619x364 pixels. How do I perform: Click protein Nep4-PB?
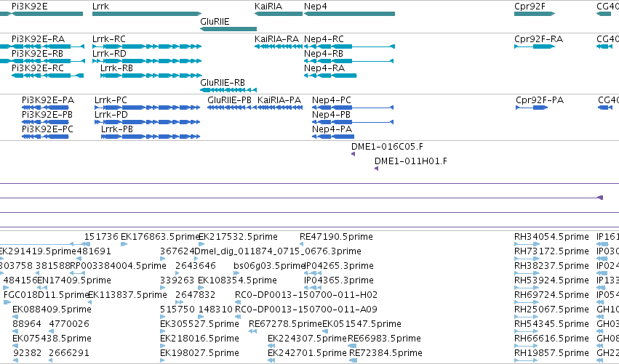[x=353, y=122]
